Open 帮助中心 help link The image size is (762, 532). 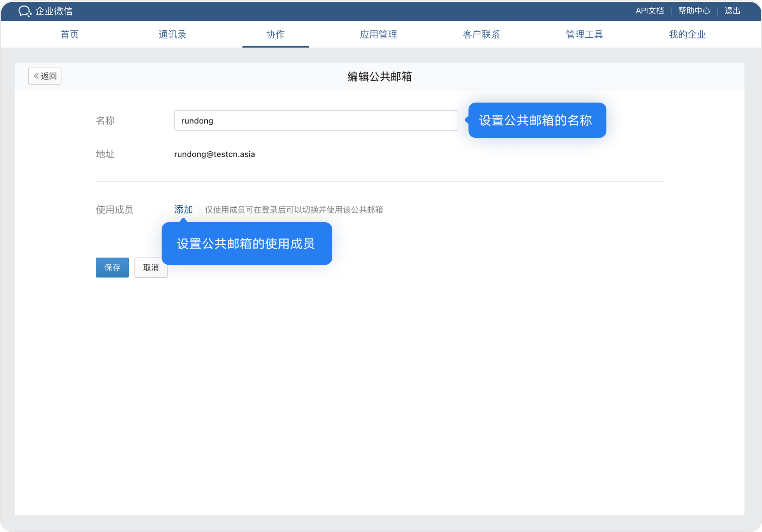point(694,11)
